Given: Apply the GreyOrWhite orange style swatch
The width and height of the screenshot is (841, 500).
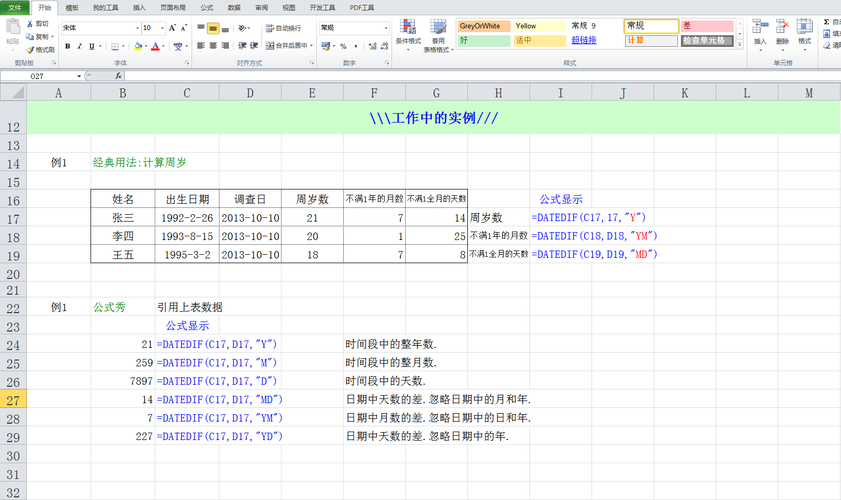Looking at the screenshot, I should click(484, 26).
